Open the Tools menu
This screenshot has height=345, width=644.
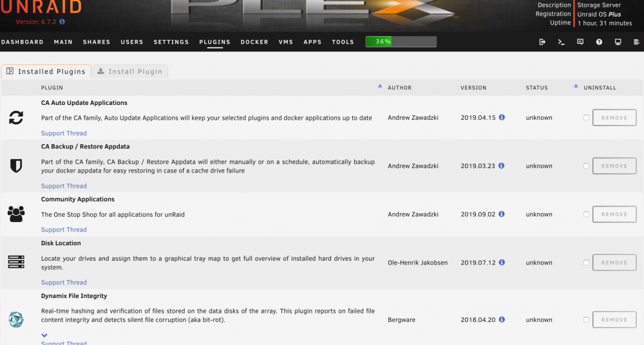point(343,42)
